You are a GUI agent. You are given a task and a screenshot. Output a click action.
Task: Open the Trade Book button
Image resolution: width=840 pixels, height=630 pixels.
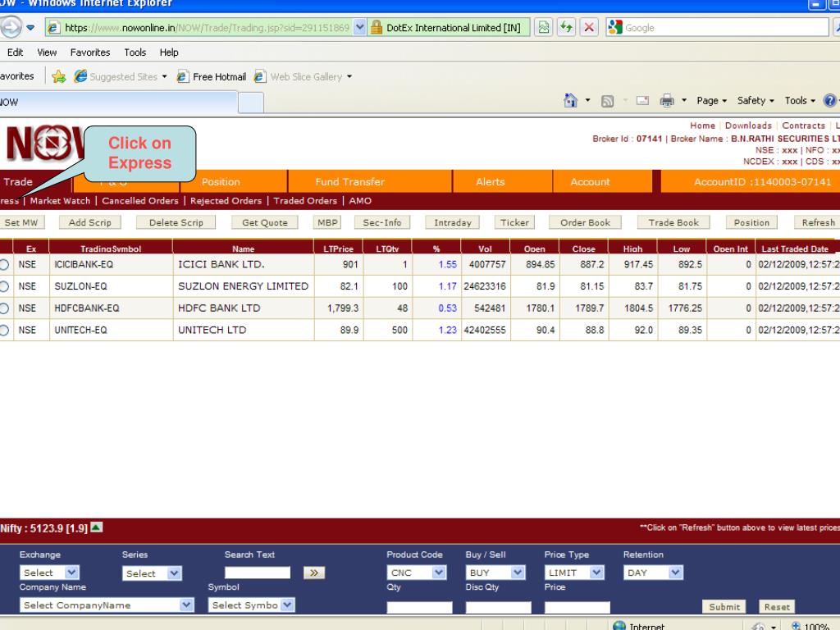click(x=673, y=222)
